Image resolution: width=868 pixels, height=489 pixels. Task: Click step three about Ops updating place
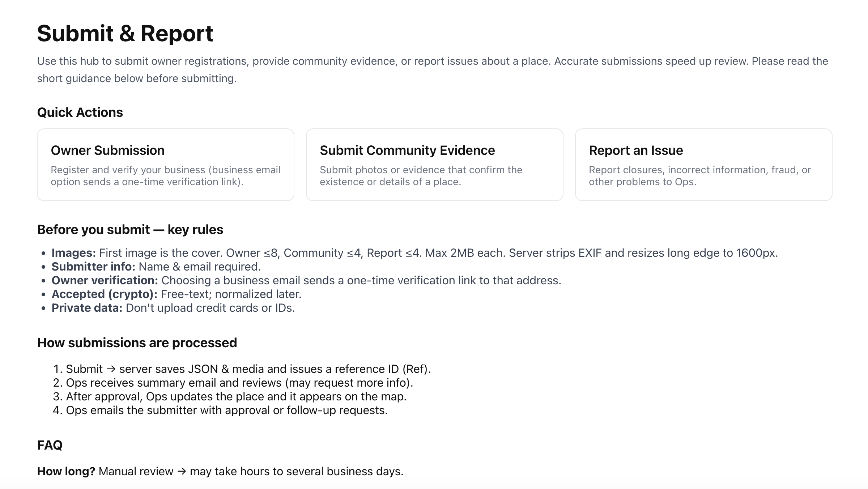tap(236, 396)
